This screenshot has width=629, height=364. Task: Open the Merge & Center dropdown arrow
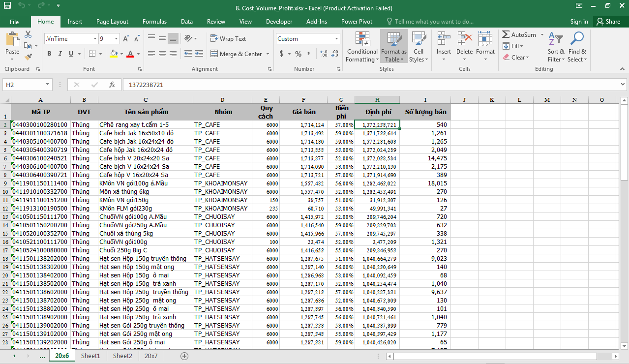click(x=268, y=54)
